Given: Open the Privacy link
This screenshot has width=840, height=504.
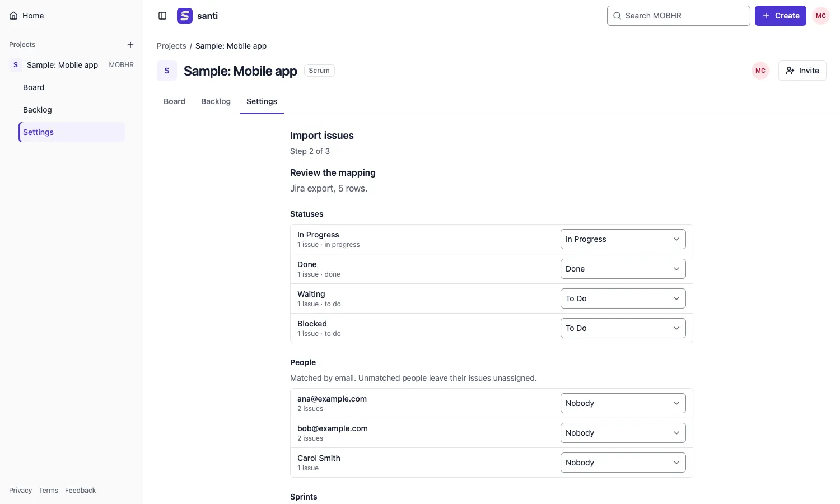Looking at the screenshot, I should coord(20,491).
